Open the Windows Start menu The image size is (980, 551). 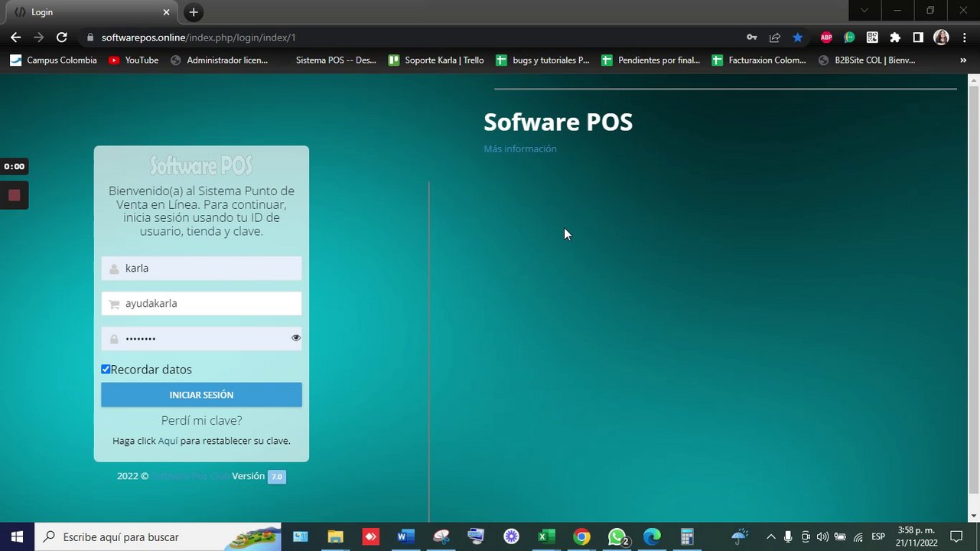point(18,536)
